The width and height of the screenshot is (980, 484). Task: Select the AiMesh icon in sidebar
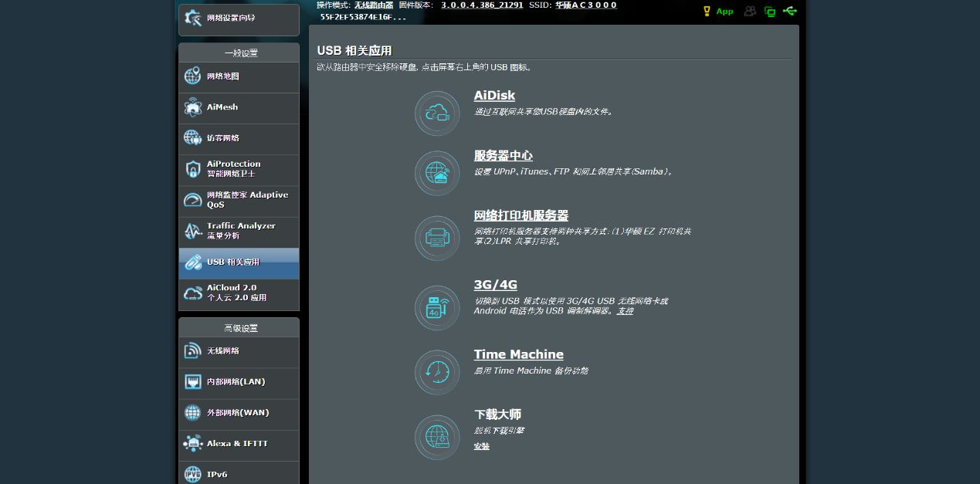point(193,107)
